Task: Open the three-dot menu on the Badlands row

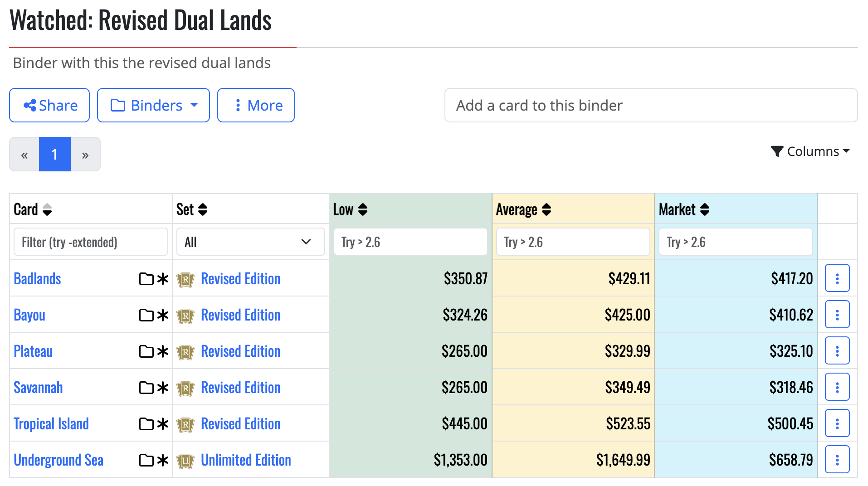Action: click(x=837, y=278)
